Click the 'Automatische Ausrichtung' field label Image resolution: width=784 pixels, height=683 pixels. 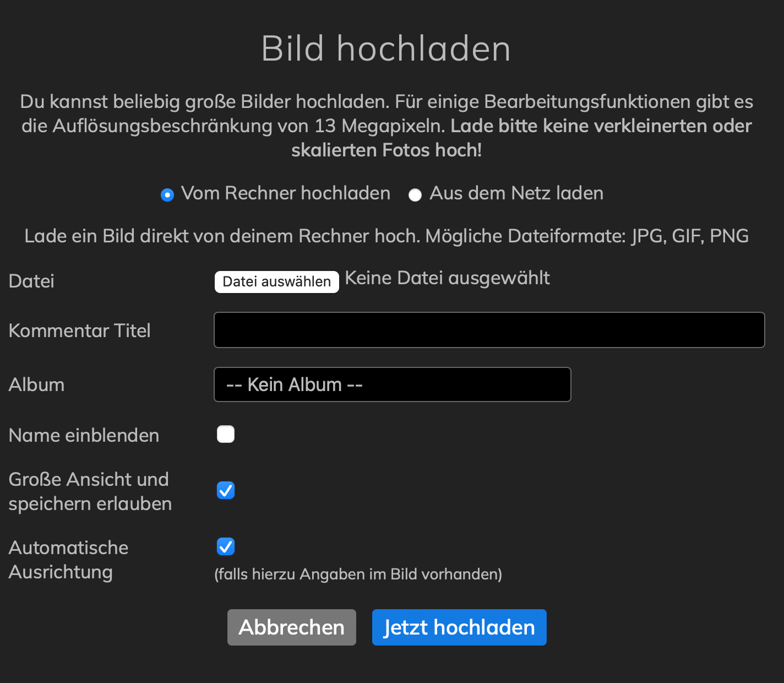click(x=68, y=560)
